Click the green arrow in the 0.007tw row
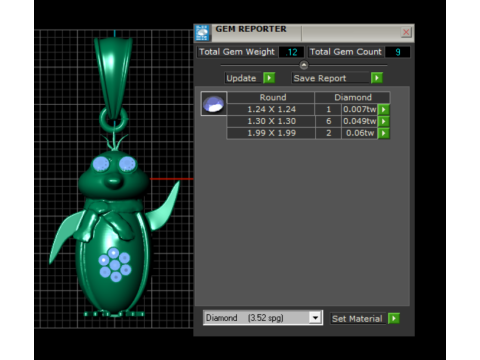The image size is (480, 360). pyautogui.click(x=384, y=109)
